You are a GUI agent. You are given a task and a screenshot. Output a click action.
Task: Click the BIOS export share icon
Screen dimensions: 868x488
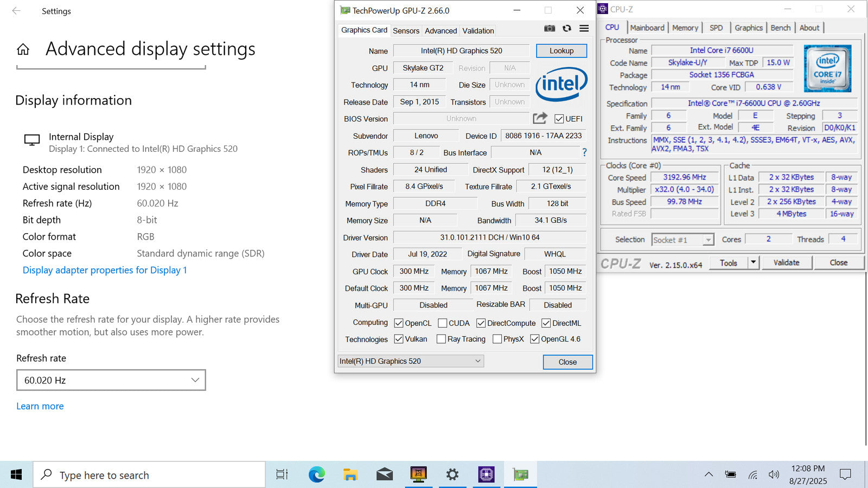point(540,118)
